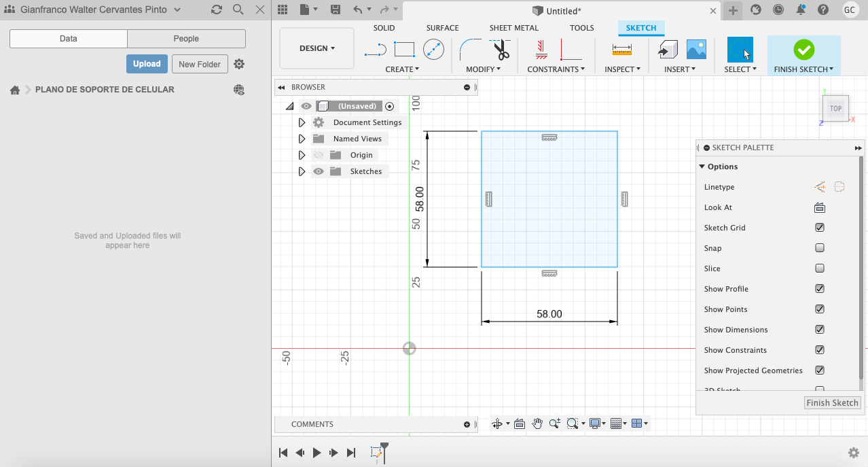Screen dimensions: 868x467
Task: Collapse the Options section in Sketch Palette
Action: pos(702,167)
